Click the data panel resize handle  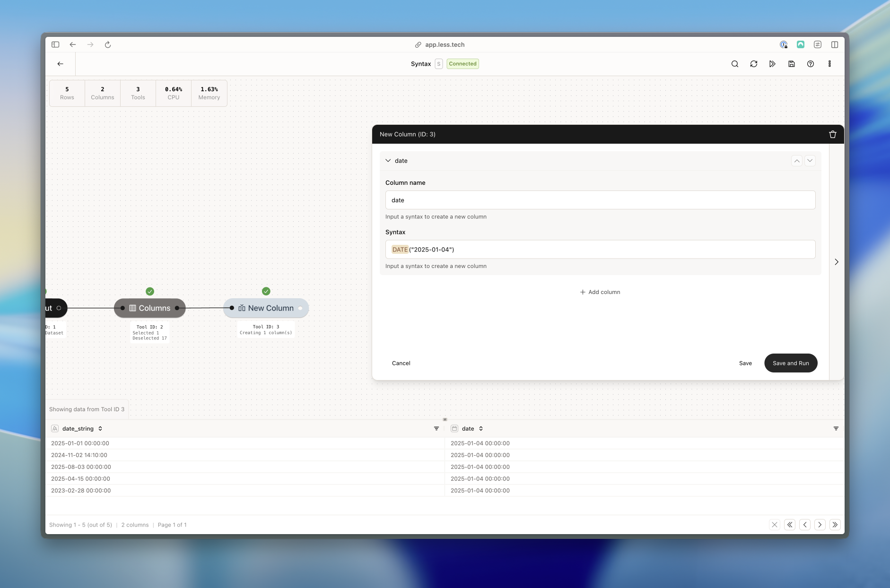(x=445, y=419)
